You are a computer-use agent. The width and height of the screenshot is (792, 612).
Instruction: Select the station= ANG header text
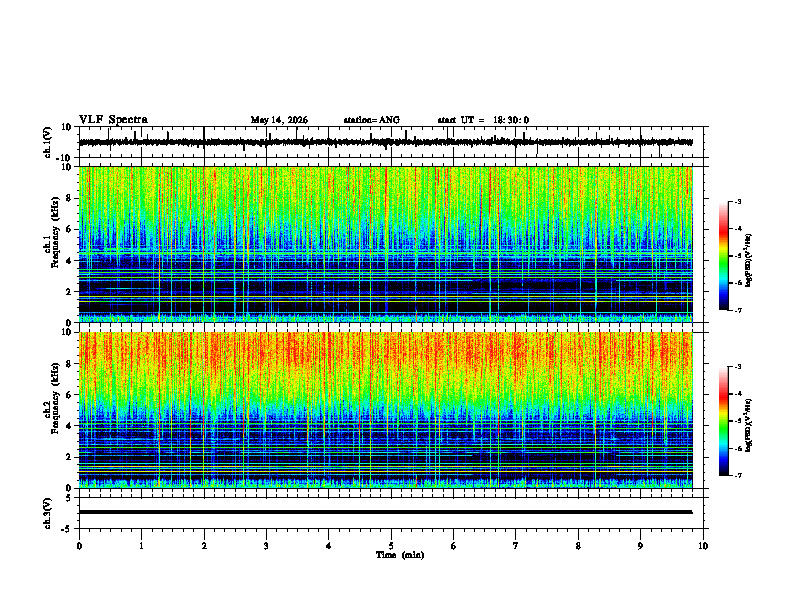371,120
